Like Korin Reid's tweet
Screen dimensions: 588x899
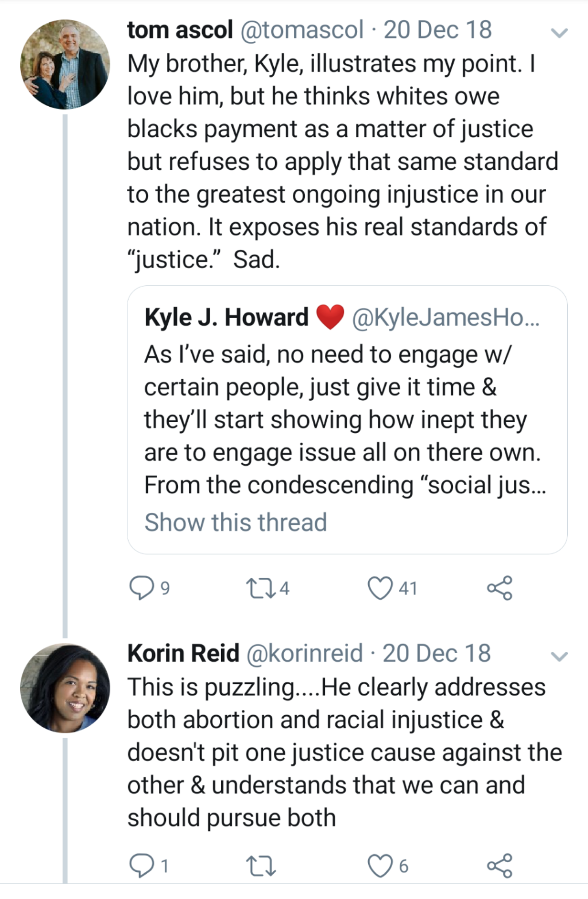click(380, 866)
